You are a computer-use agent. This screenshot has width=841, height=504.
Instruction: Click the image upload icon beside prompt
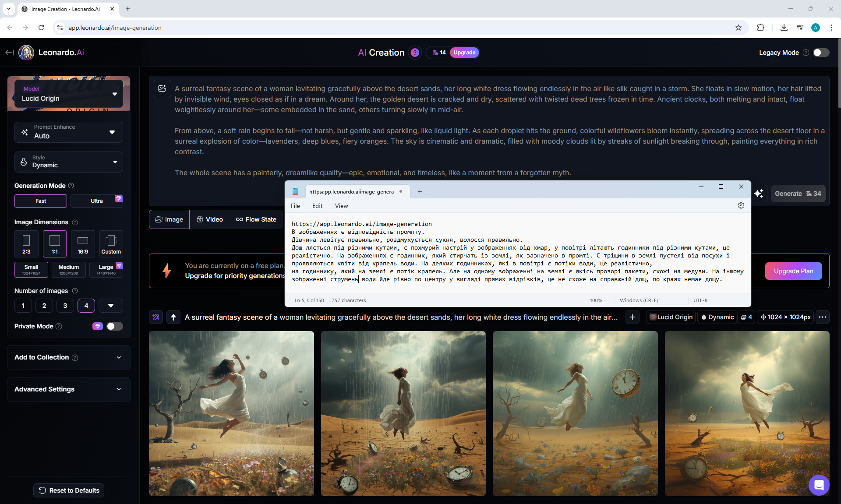[x=162, y=88]
